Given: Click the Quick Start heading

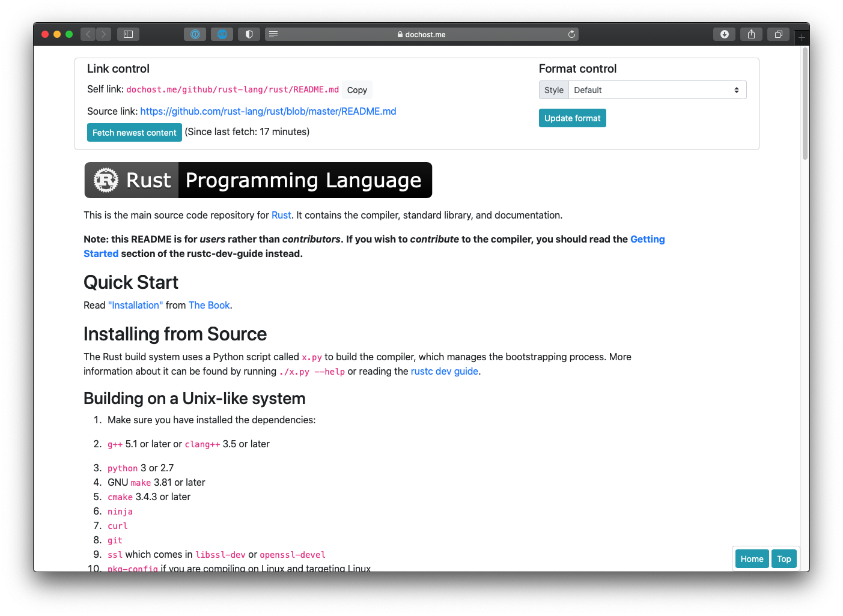Looking at the screenshot, I should point(131,282).
